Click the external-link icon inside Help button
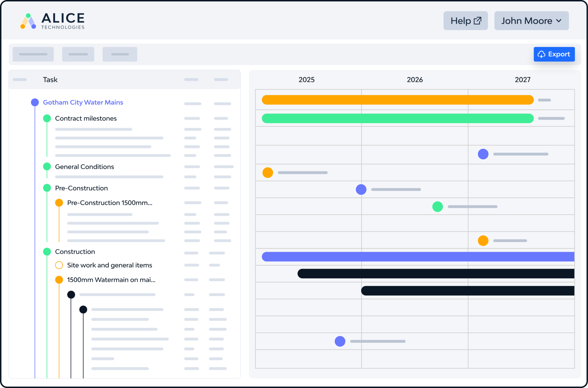Viewport: 588px width, 388px height. click(x=477, y=21)
